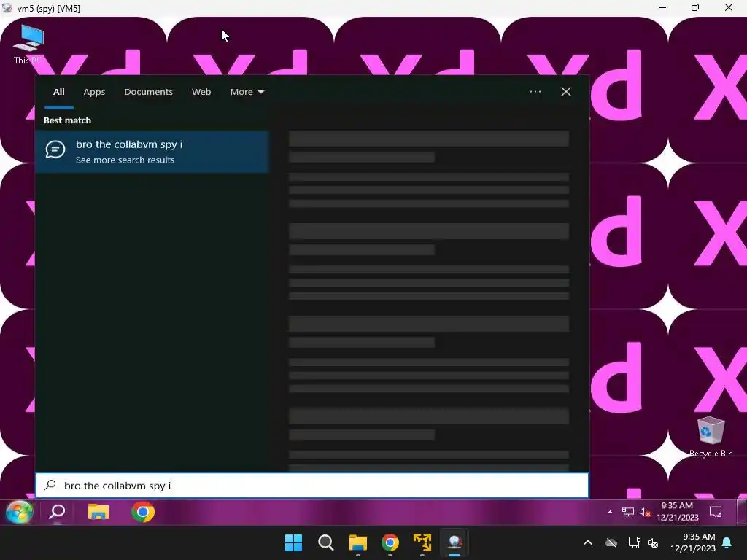Image resolution: width=747 pixels, height=560 pixels.
Task: Click the muted volume icon in VM tray
Action: 645,512
